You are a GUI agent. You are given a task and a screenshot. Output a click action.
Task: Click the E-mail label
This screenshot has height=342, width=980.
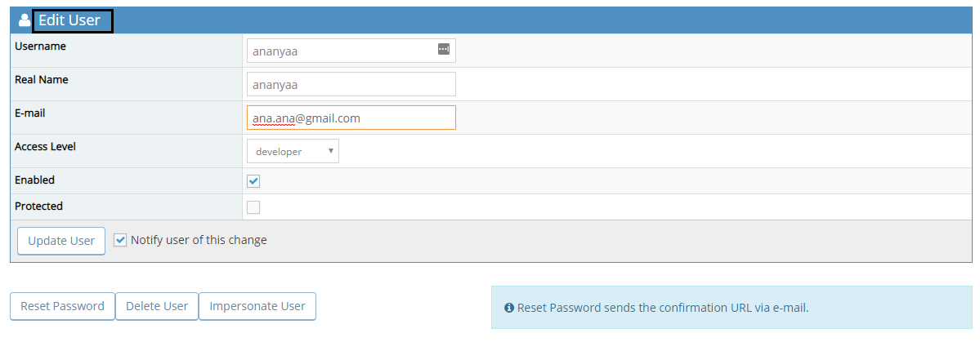pyautogui.click(x=30, y=113)
